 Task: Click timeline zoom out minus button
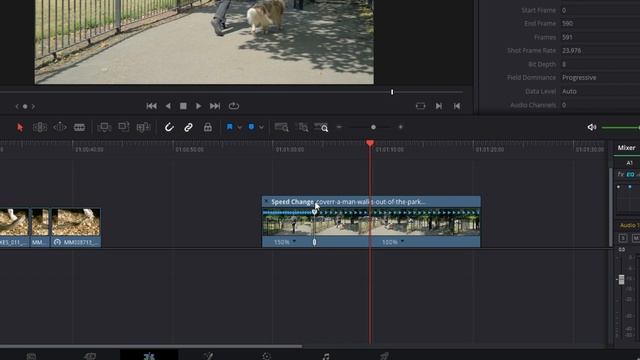(339, 127)
